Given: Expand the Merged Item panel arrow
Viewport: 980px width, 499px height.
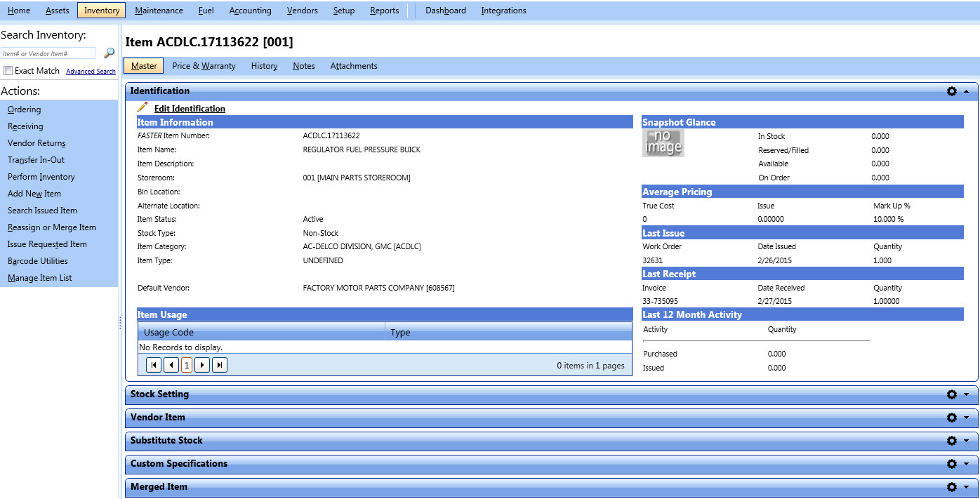Looking at the screenshot, I should (967, 487).
